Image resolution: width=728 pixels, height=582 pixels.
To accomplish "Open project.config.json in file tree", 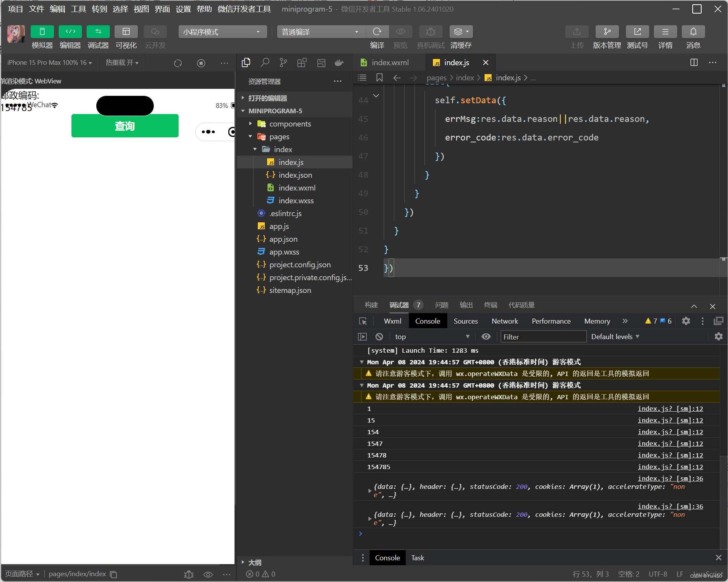I will tap(294, 265).
